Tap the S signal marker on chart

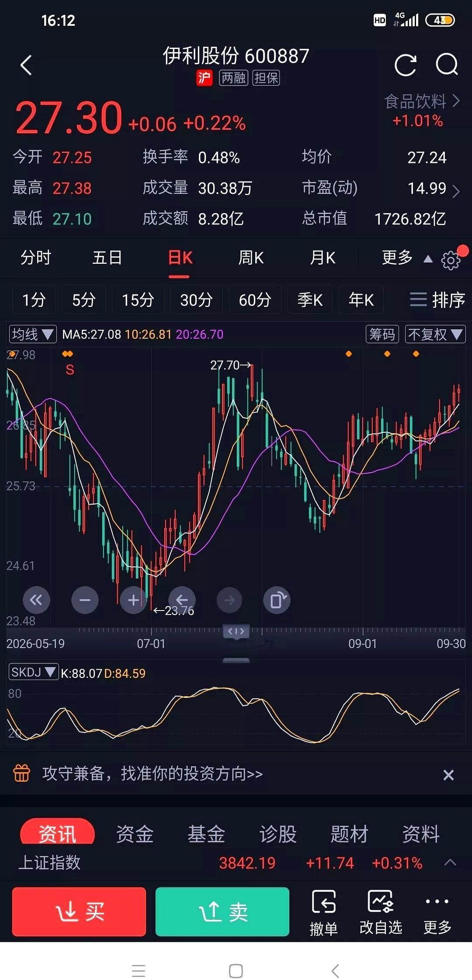pos(69,370)
